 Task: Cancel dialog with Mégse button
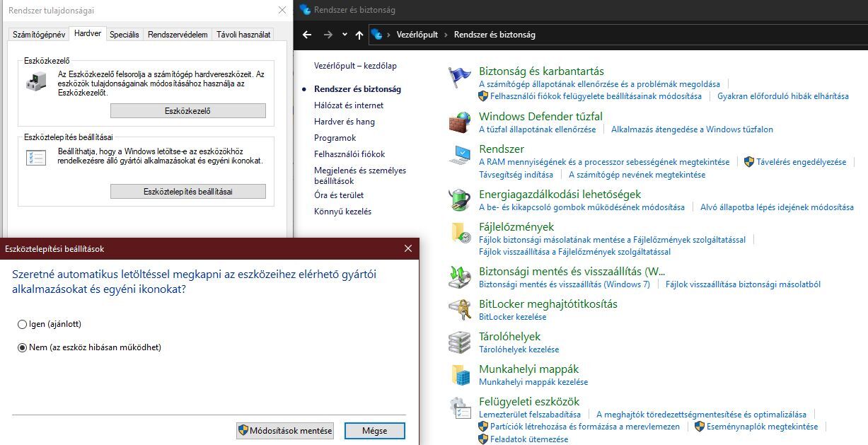pos(375,430)
